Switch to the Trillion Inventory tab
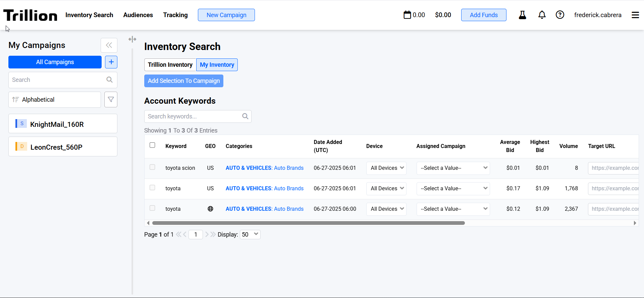644x298 pixels. coord(170,65)
